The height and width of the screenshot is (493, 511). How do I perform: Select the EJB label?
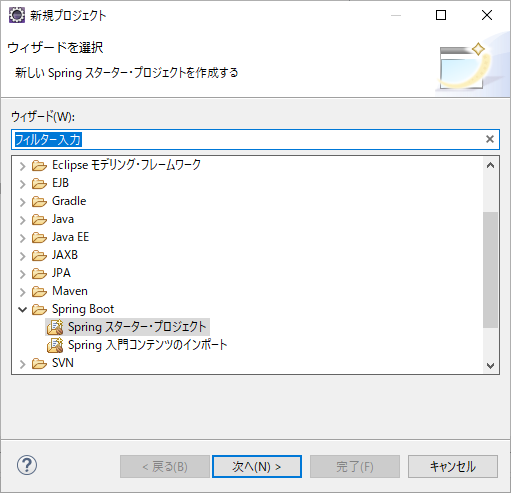60,183
